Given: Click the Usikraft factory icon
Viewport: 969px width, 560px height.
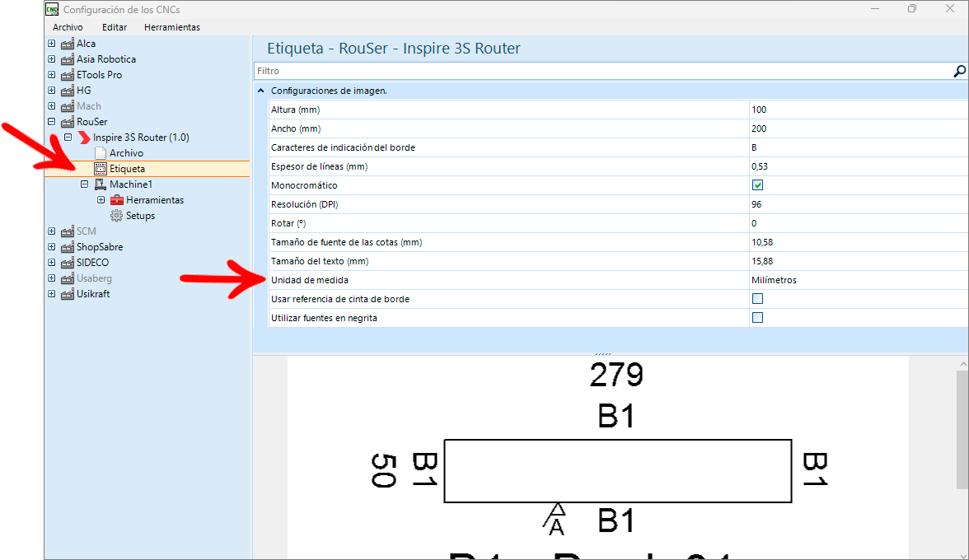Looking at the screenshot, I should tap(68, 294).
